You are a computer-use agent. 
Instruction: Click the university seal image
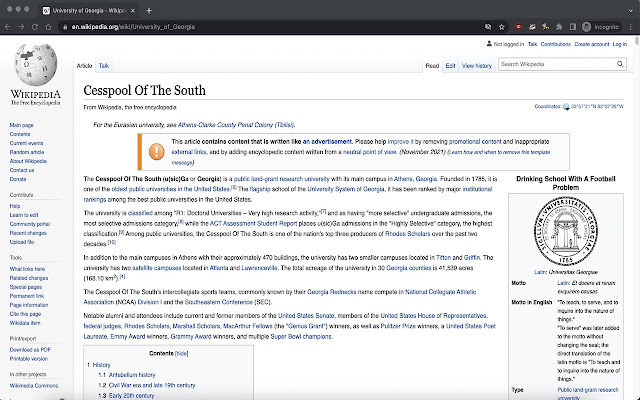(x=566, y=231)
